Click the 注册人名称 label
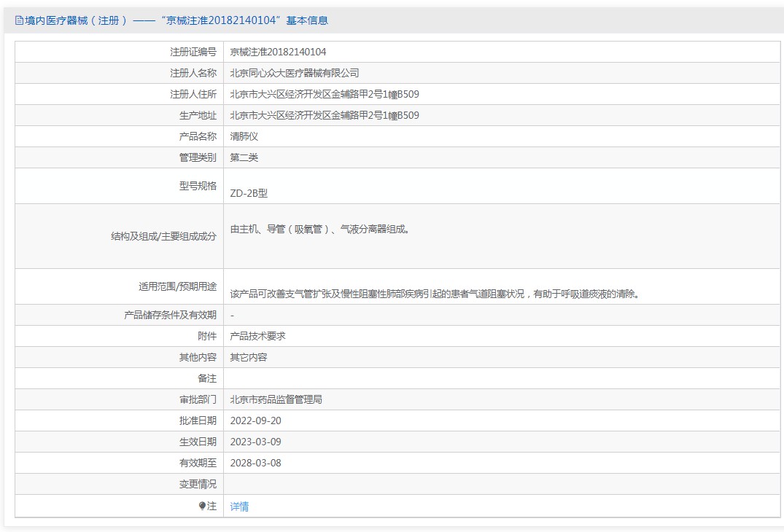Image resolution: width=784 pixels, height=532 pixels. 193,73
